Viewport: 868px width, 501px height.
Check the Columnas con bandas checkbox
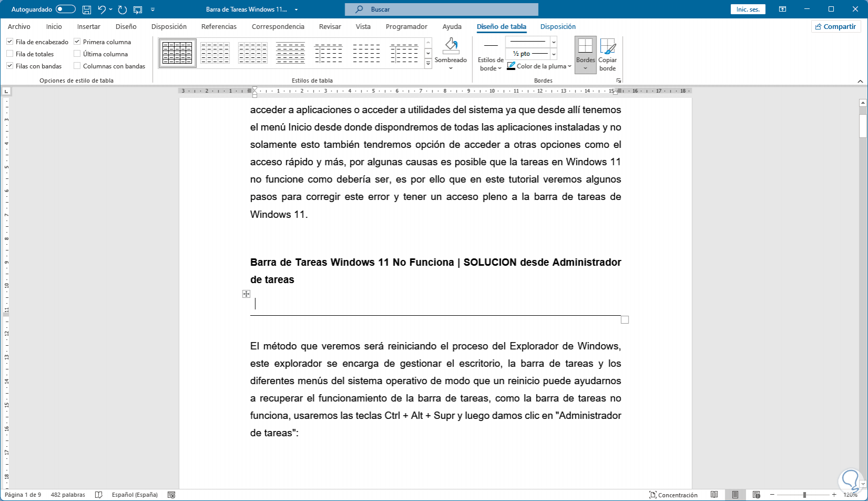pyautogui.click(x=77, y=66)
